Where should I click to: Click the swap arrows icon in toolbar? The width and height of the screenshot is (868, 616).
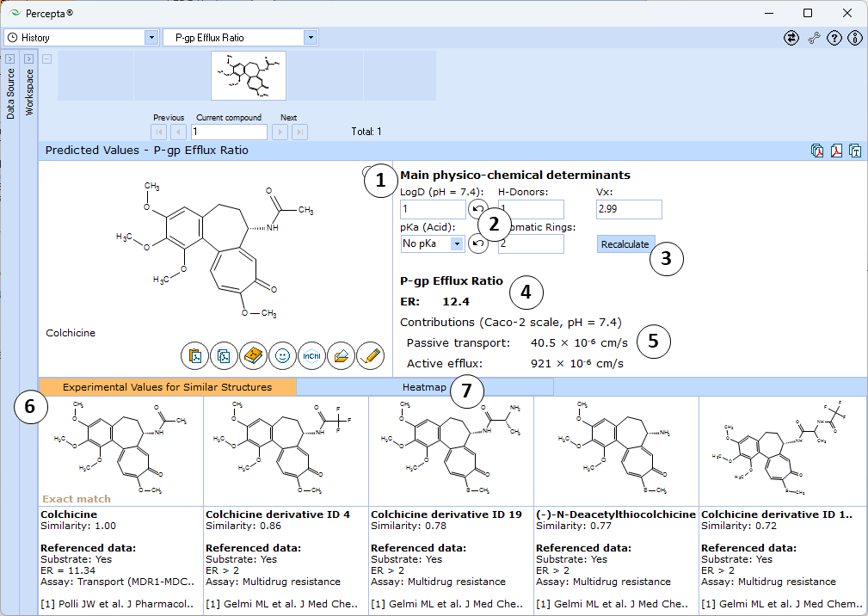pos(791,38)
